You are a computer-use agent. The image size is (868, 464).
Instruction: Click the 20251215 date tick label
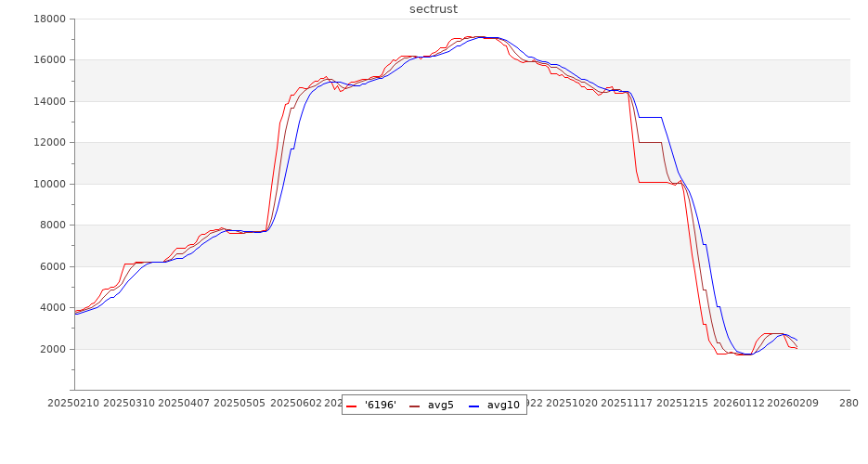680,404
